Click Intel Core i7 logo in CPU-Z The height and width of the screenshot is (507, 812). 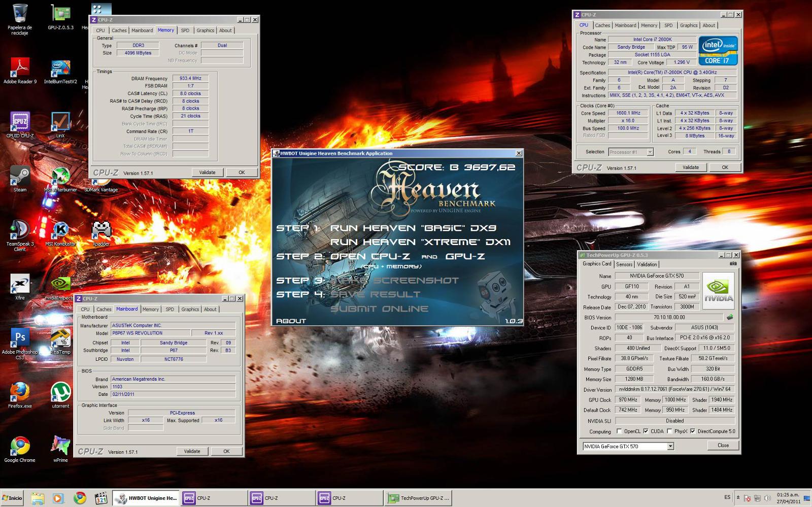pos(718,50)
